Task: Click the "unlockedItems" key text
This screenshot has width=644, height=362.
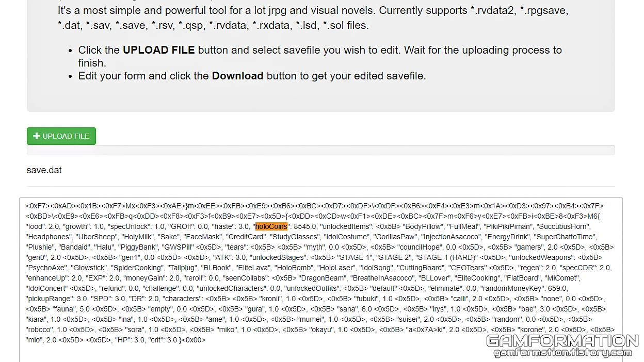Action: click(345, 226)
